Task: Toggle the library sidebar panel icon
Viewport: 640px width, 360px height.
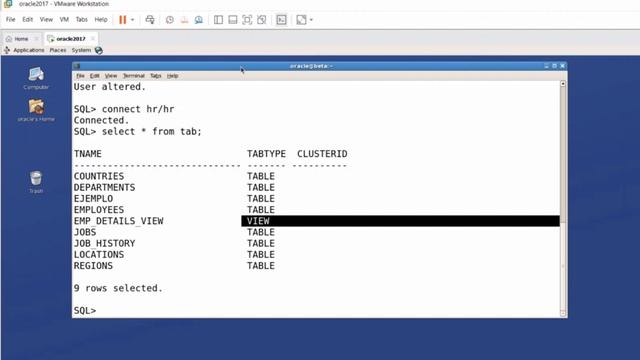Action: (218, 20)
